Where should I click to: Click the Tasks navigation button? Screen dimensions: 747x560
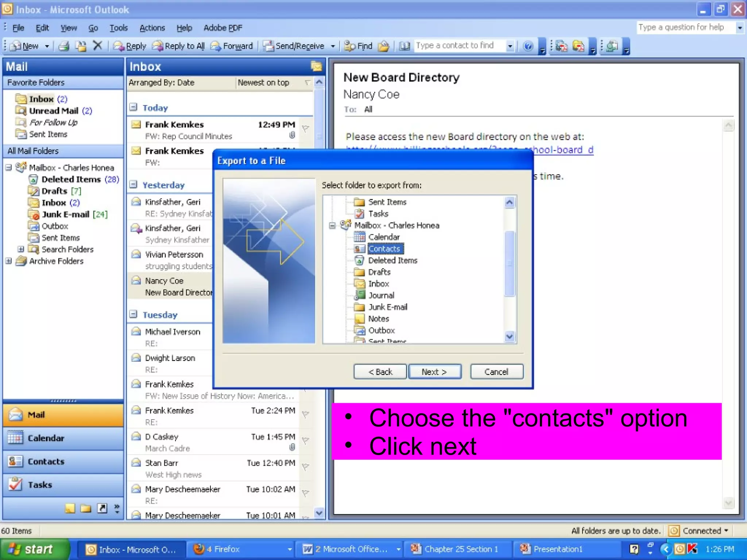click(63, 485)
